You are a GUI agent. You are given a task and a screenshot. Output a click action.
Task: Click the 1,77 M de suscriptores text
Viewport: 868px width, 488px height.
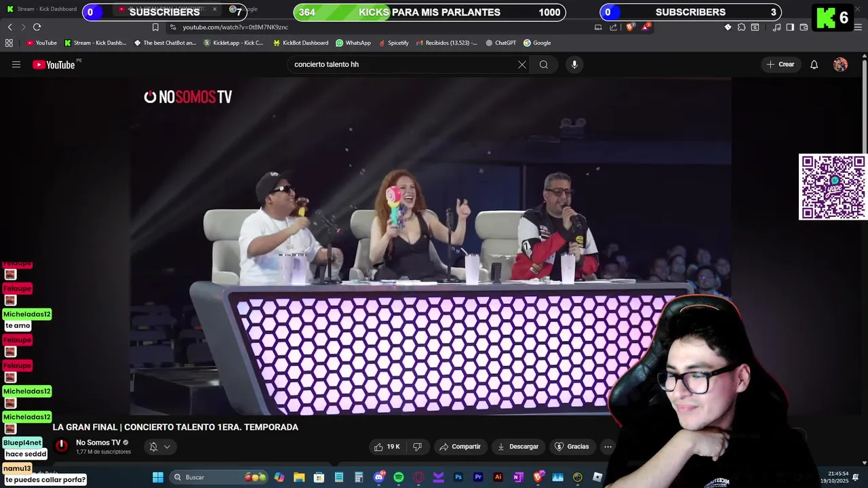103,452
